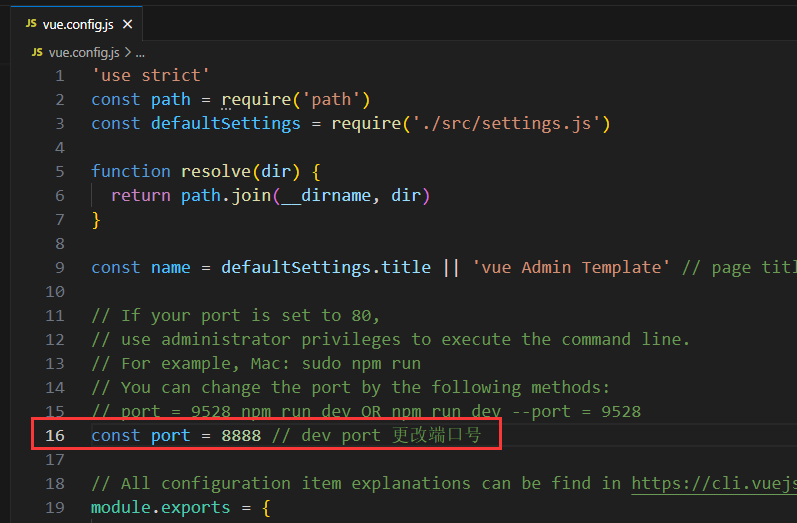Screen dimensions: 797x523
Task: Click the Chinese comment 更改端口号
Action: [x=436, y=435]
